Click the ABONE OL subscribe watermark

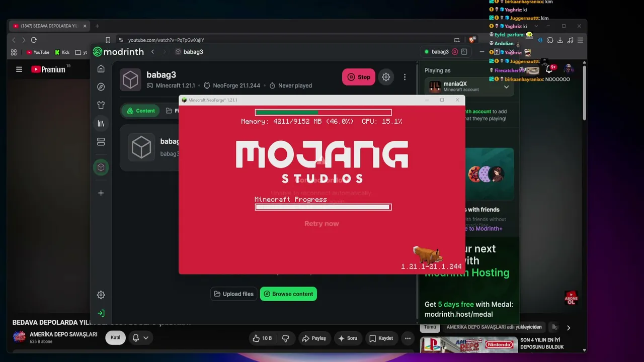pyautogui.click(x=571, y=298)
